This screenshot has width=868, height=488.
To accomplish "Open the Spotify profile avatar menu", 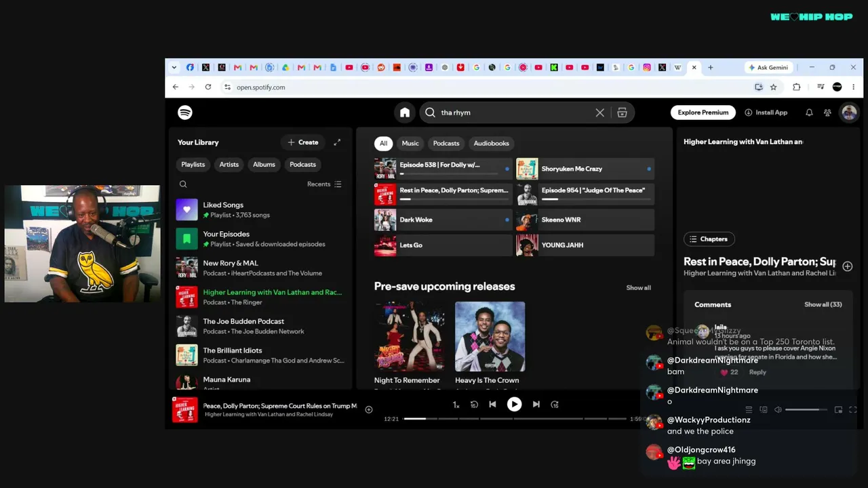I will click(x=849, y=113).
